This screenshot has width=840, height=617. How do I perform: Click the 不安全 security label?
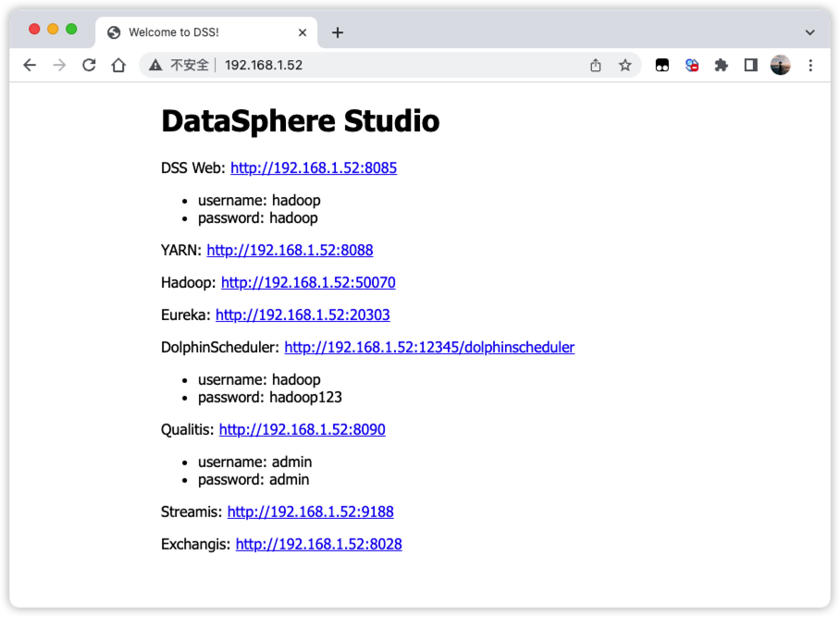click(189, 66)
